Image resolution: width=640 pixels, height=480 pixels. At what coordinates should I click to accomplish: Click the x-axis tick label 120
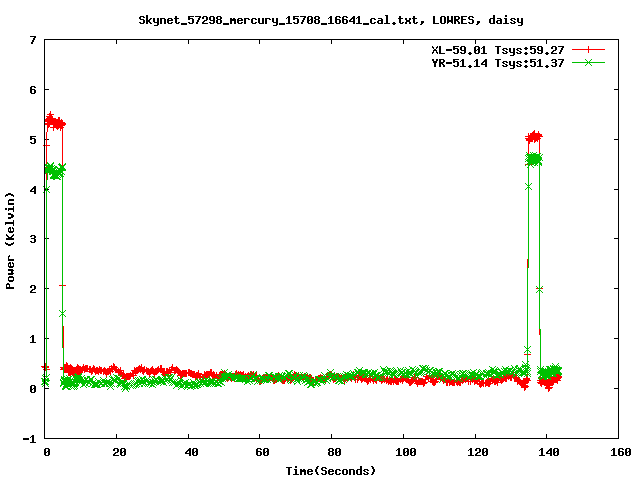(x=478, y=452)
